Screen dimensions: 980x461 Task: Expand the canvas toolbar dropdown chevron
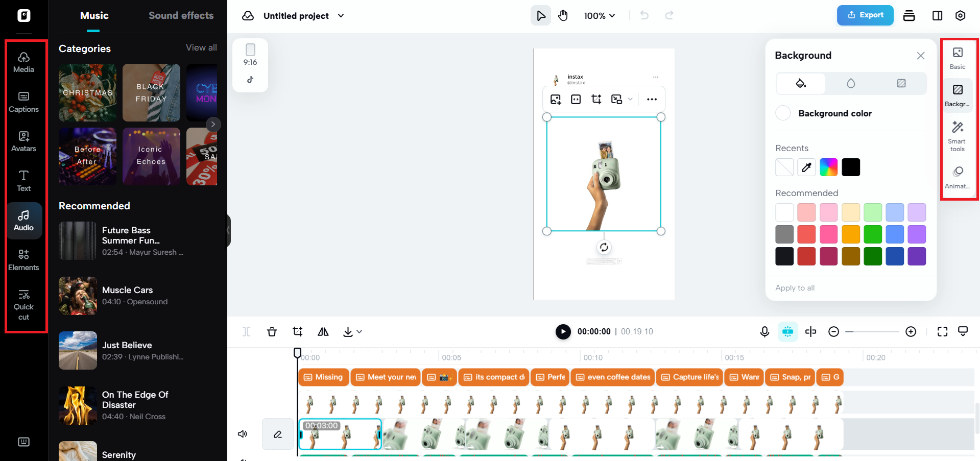pyautogui.click(x=630, y=99)
